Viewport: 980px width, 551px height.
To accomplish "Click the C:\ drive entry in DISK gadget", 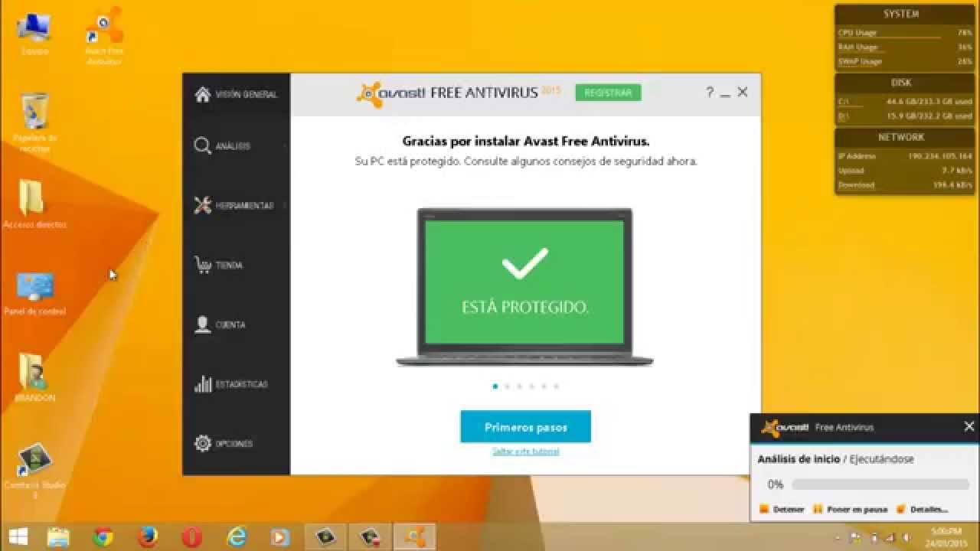I will [x=904, y=101].
